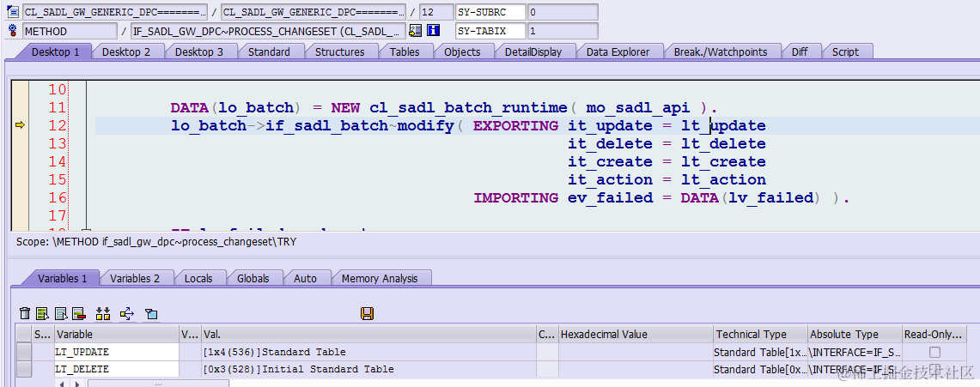Click the funnel filter icon in variables toolbar
Screen dimensions: 980x387
point(151,313)
